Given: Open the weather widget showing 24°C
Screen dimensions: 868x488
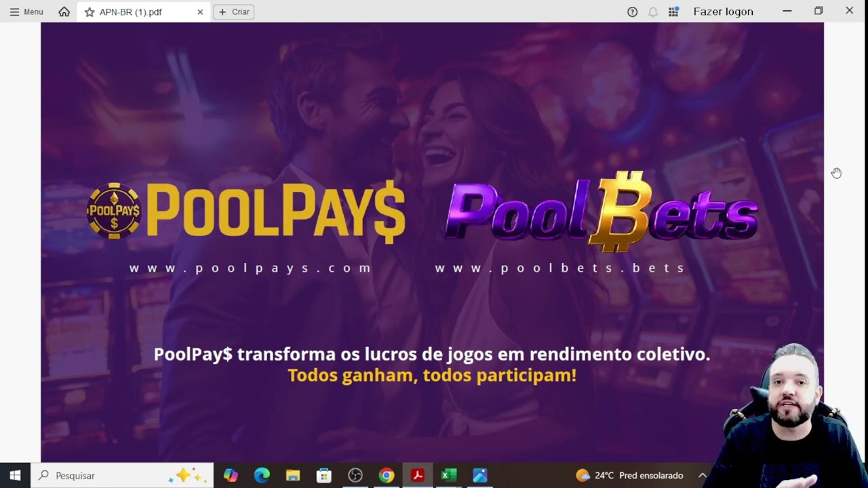Looking at the screenshot, I should [629, 475].
